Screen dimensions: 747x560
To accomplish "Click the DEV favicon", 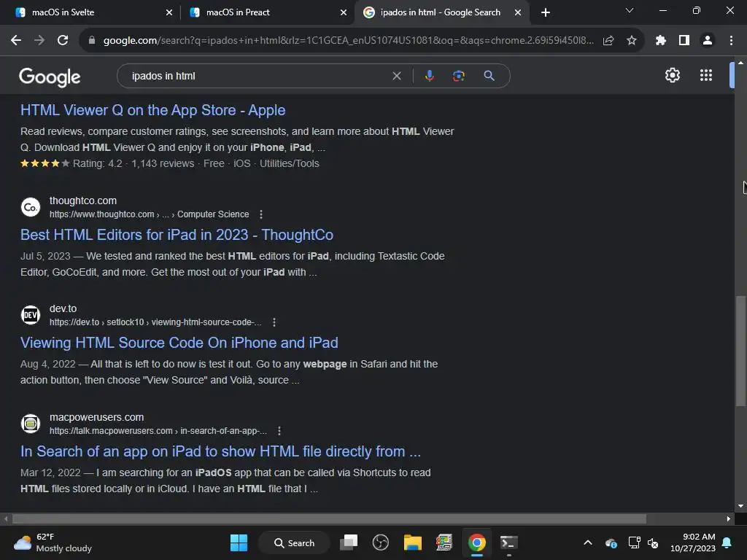I will coord(31,315).
